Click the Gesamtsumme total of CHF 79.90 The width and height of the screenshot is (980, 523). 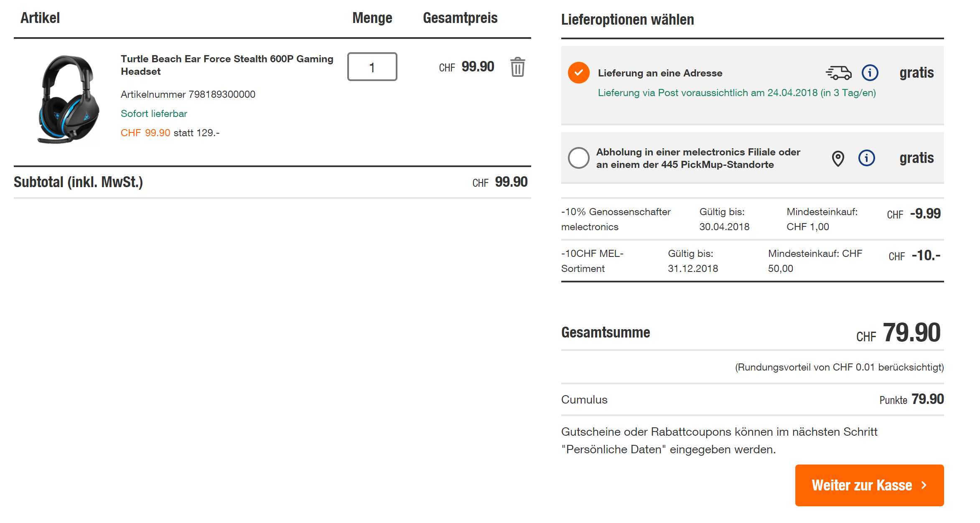(x=911, y=333)
